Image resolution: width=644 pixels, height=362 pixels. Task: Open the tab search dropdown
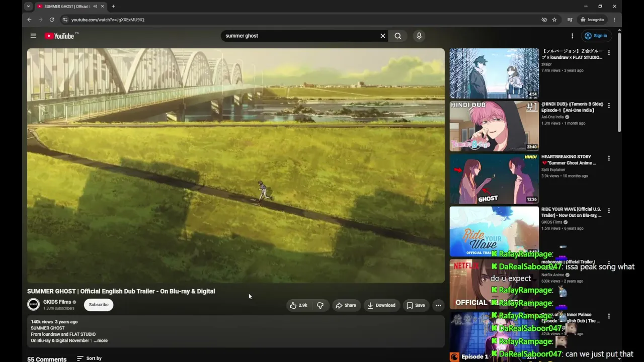[28, 7]
